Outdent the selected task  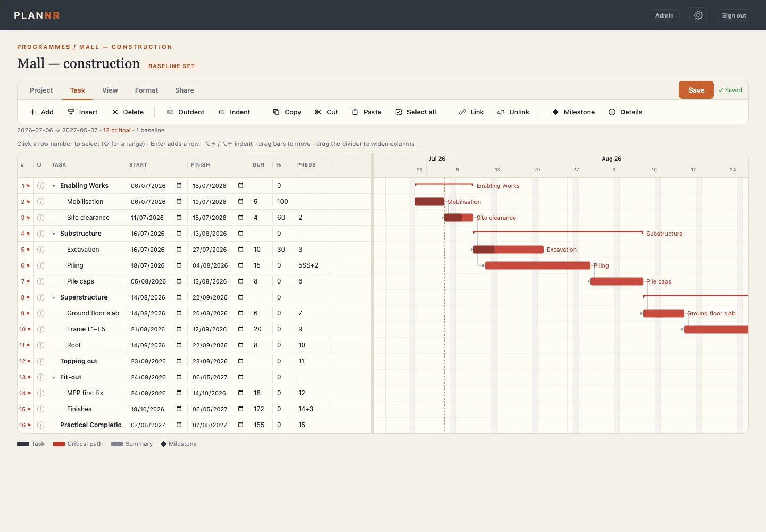[x=185, y=112]
